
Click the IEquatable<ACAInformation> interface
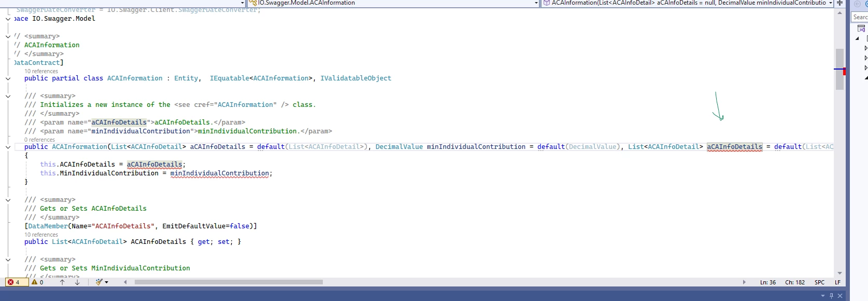[261, 78]
